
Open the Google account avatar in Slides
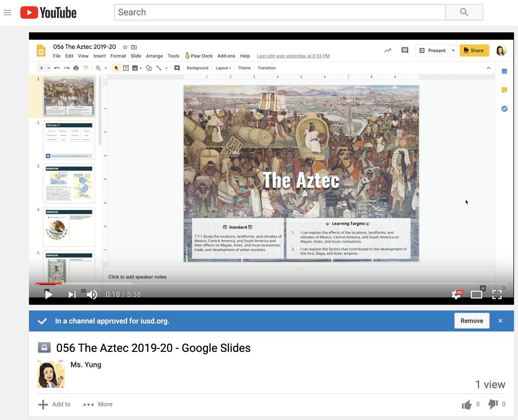(501, 50)
